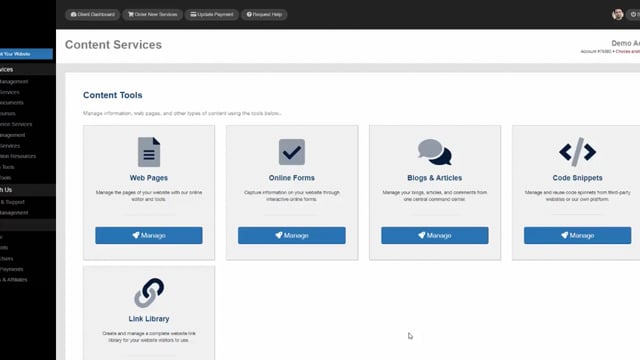Open the Blogs & Articles title link
The height and width of the screenshot is (360, 640).
click(x=435, y=178)
